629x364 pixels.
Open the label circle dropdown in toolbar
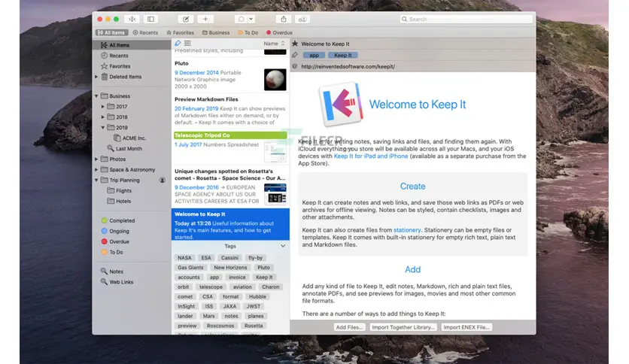(245, 19)
